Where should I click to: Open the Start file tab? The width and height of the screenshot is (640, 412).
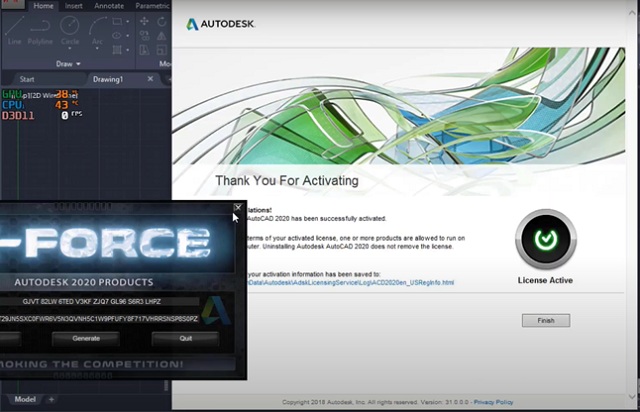27,79
